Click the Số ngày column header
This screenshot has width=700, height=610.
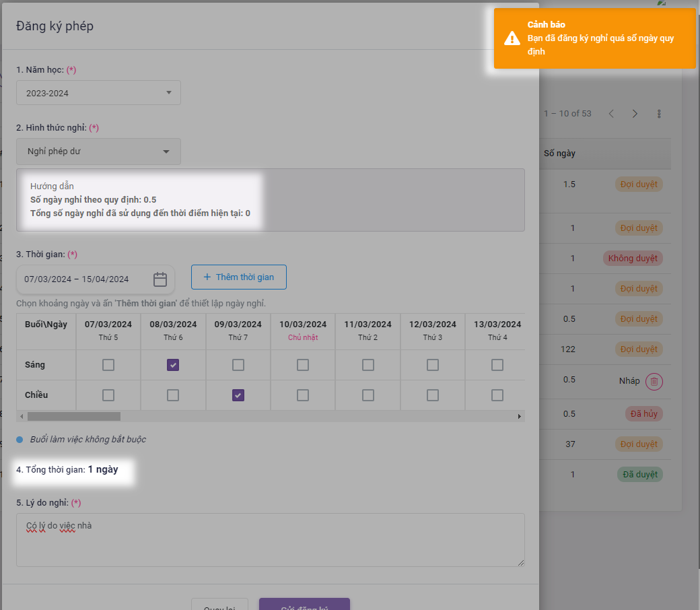tap(559, 154)
